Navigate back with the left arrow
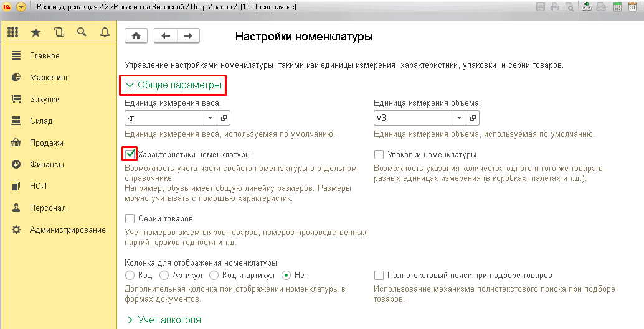 pyautogui.click(x=165, y=36)
